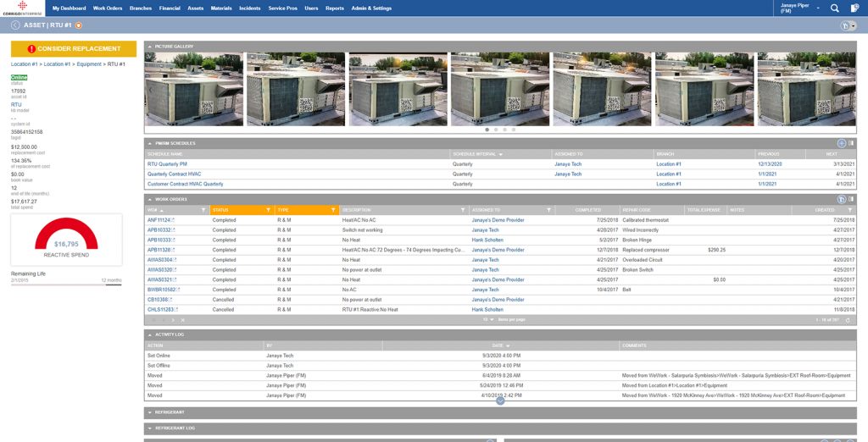Screen dimensions: 868x442
Task: Select first gallery page dot
Action: click(x=487, y=130)
